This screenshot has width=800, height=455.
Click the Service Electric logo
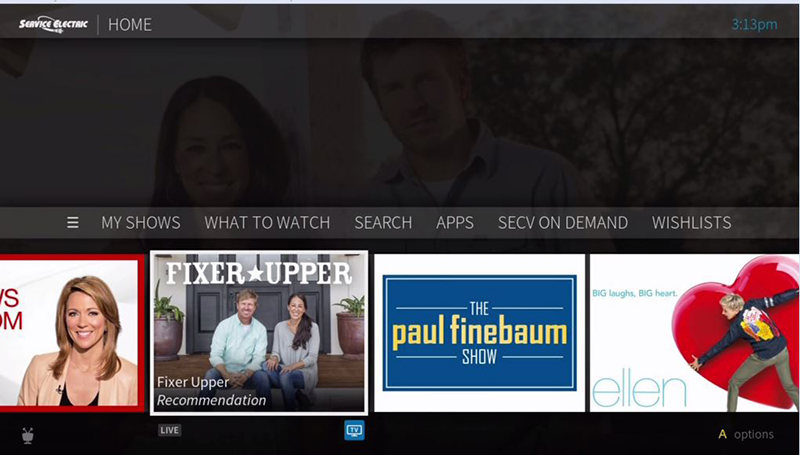[53, 24]
